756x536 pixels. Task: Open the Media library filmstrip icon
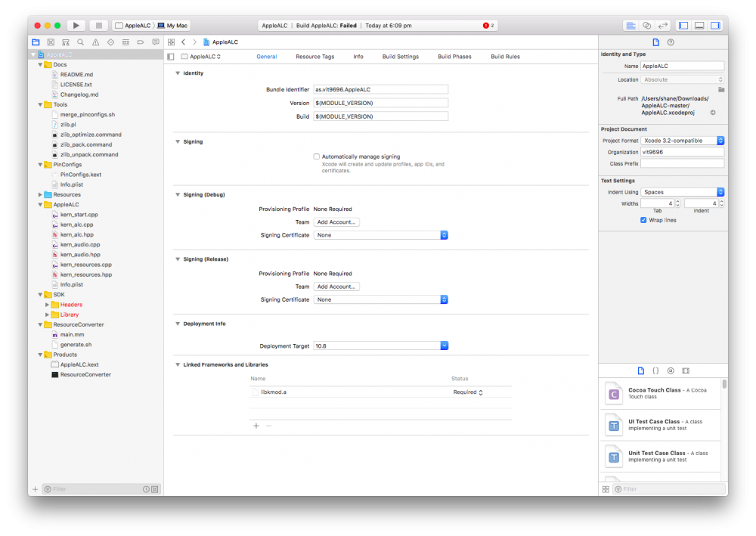click(686, 370)
